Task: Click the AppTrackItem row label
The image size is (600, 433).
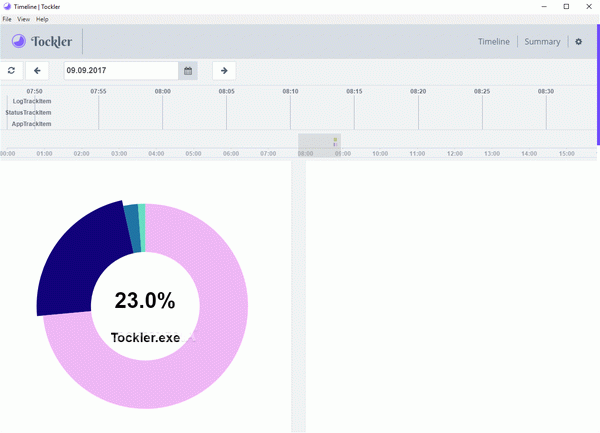Action: click(31, 124)
